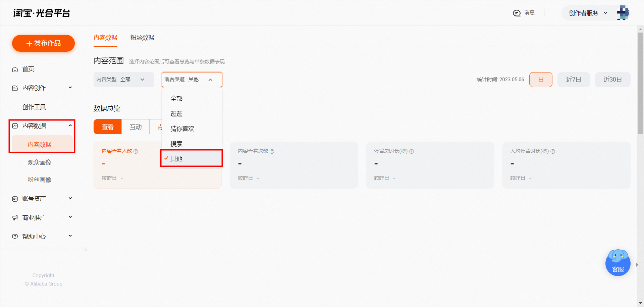The image size is (644, 307).
Task: Open 观众画像 in the sidebar
Action: pyautogui.click(x=39, y=162)
